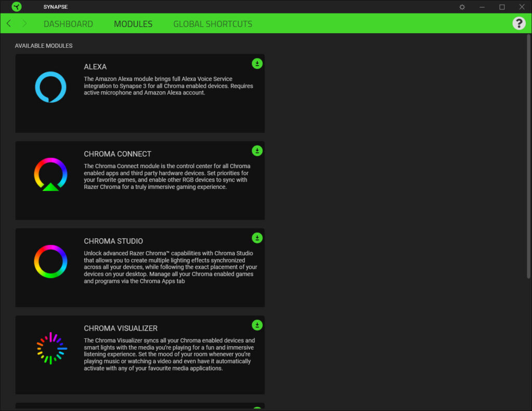Click the Chroma Connect description text

[167, 176]
